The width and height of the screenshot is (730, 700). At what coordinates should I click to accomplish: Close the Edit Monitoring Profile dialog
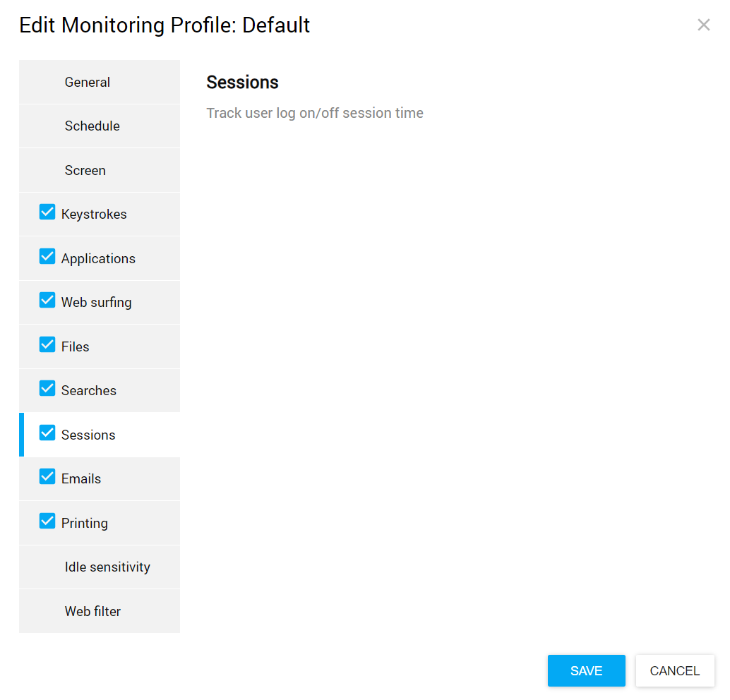tap(703, 25)
